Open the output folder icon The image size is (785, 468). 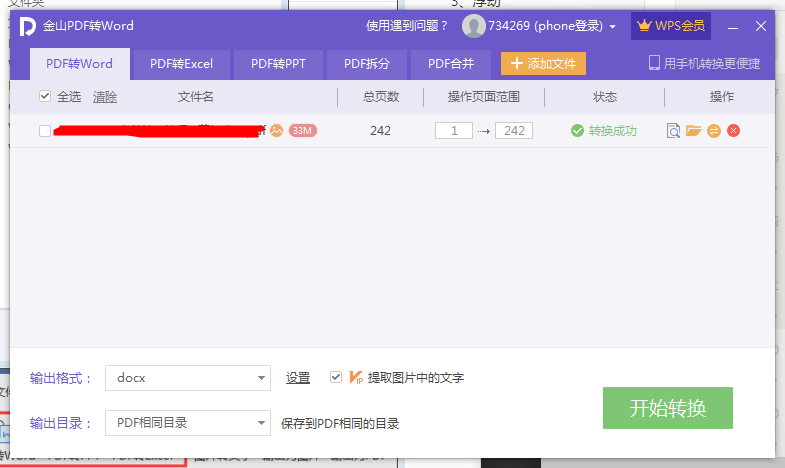[x=693, y=131]
